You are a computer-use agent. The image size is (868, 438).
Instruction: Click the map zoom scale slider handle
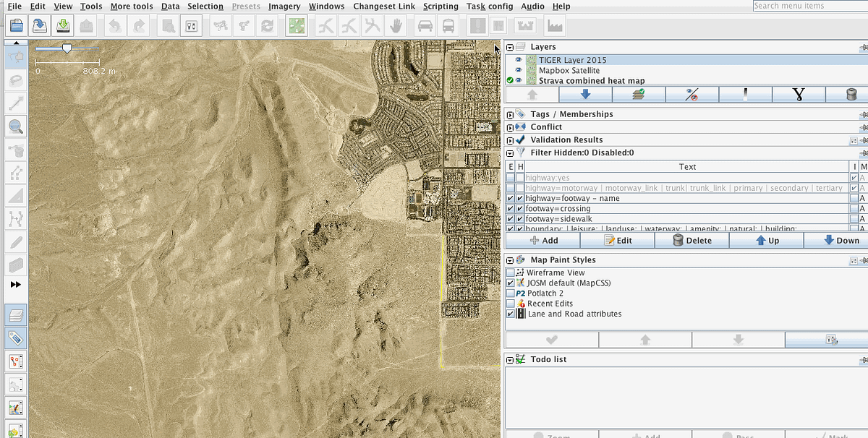pyautogui.click(x=67, y=46)
